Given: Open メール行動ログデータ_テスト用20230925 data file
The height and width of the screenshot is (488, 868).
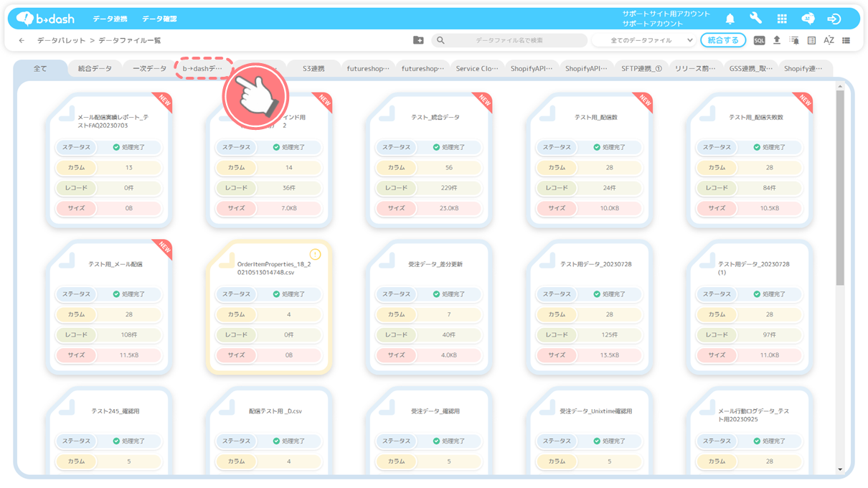Looking at the screenshot, I should tap(749, 431).
